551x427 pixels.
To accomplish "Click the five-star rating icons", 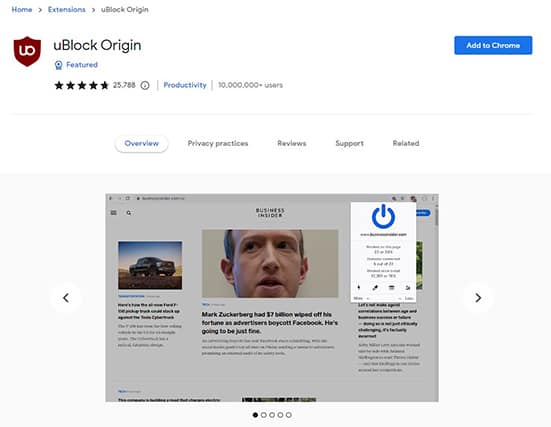I will pos(82,85).
